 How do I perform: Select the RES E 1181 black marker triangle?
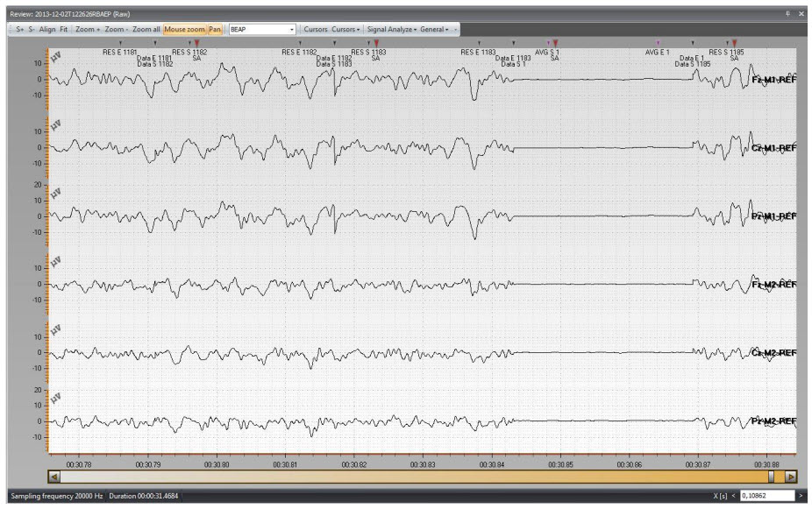tap(121, 44)
